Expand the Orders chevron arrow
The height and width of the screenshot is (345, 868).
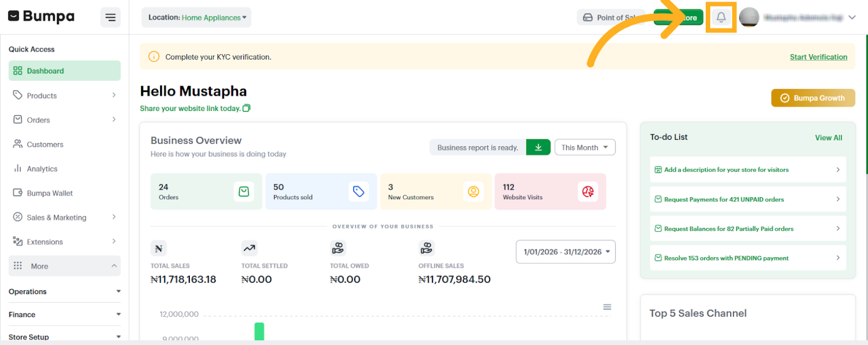click(114, 120)
